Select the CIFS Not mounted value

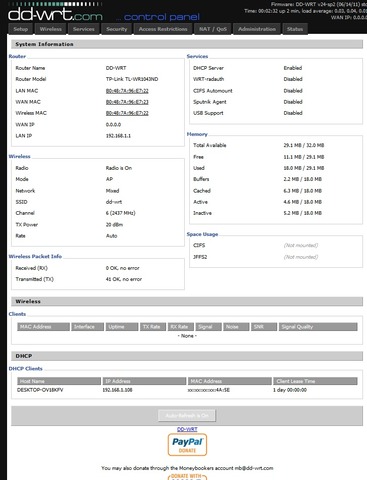(x=301, y=245)
